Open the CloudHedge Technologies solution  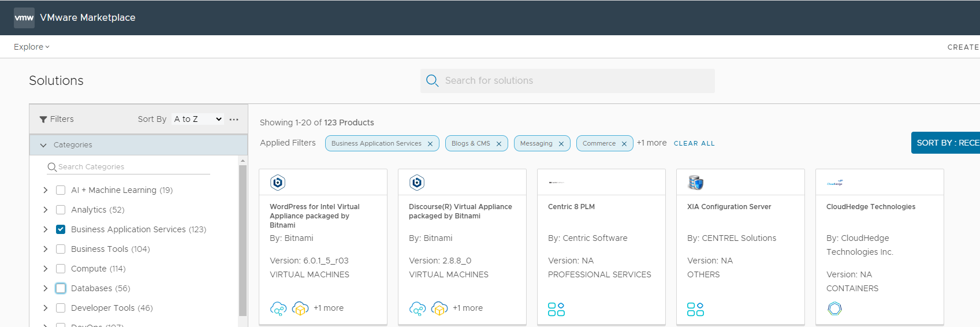871,207
